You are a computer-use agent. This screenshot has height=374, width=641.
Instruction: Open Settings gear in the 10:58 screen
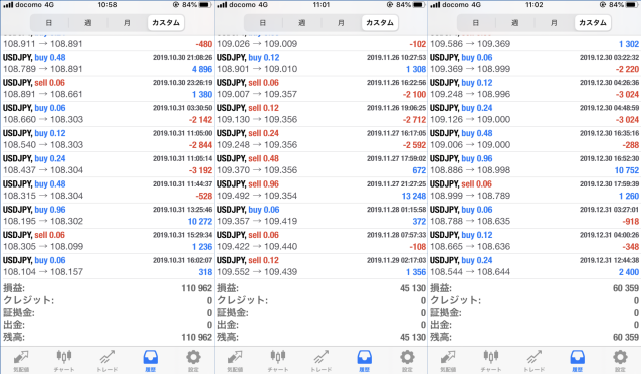pyautogui.click(x=193, y=361)
